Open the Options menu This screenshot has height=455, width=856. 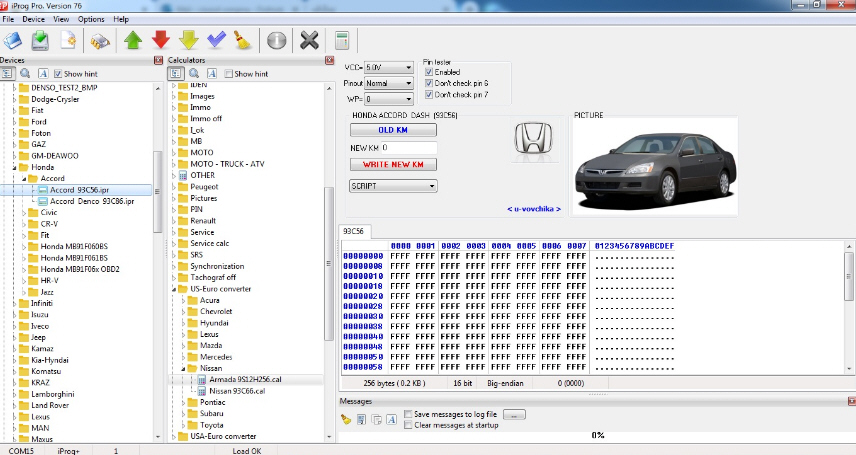[x=91, y=19]
